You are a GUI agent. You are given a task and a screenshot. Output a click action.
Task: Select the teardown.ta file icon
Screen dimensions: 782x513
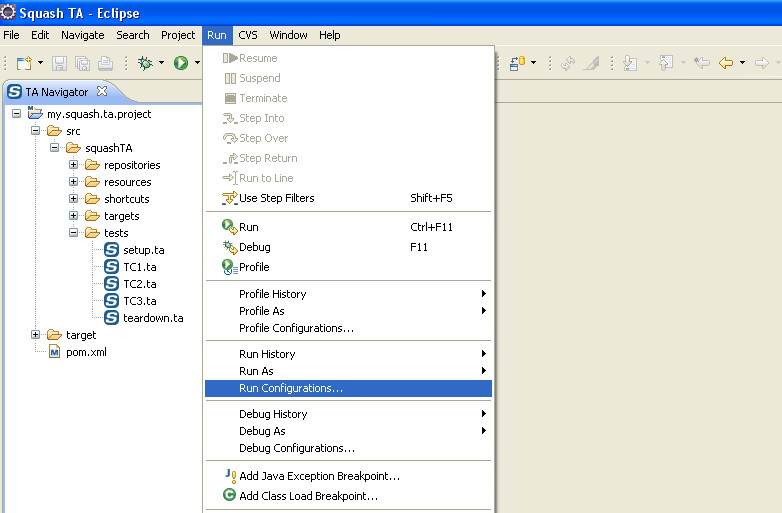point(111,318)
